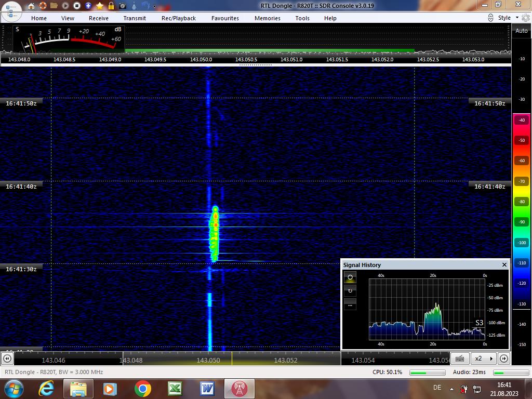The height and width of the screenshot is (399, 532).
Task: Expand quick access toolbar customize dropdown
Action: click(x=154, y=6)
